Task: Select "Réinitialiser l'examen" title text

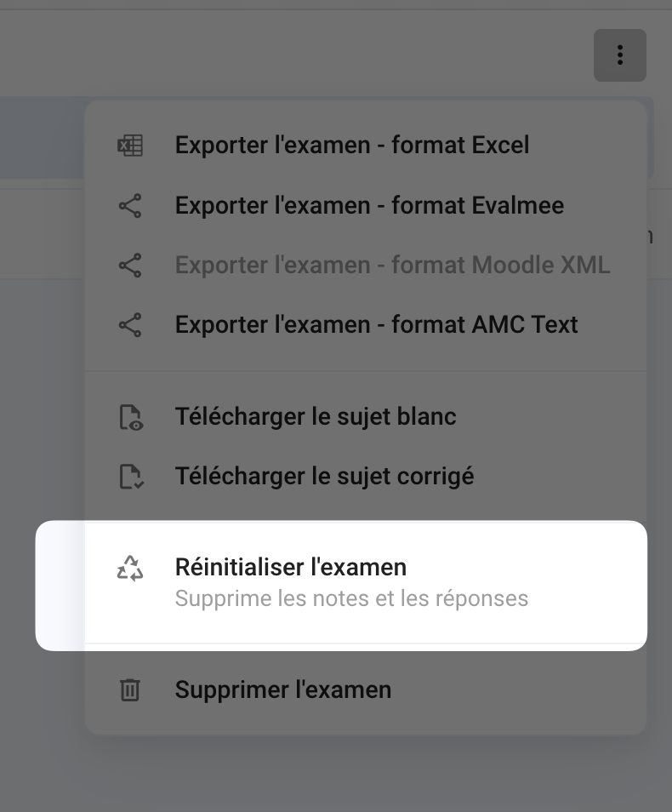Action: click(x=290, y=567)
